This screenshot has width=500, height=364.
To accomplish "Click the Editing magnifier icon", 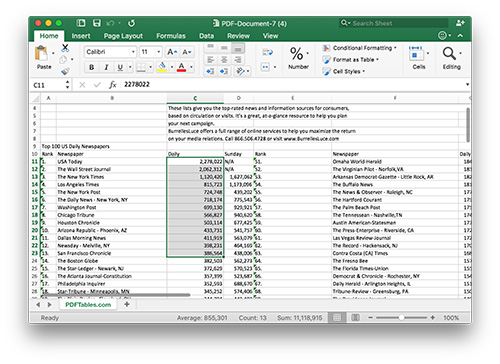I will (449, 53).
